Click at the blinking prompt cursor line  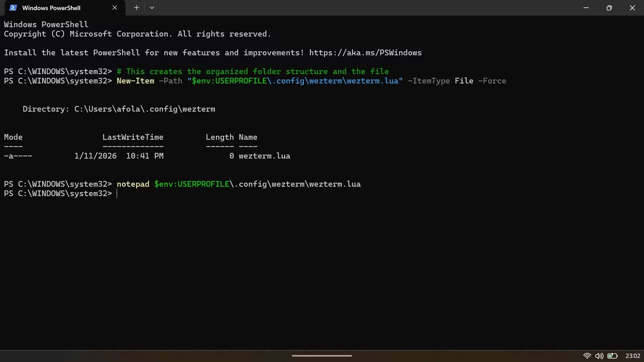tap(117, 194)
